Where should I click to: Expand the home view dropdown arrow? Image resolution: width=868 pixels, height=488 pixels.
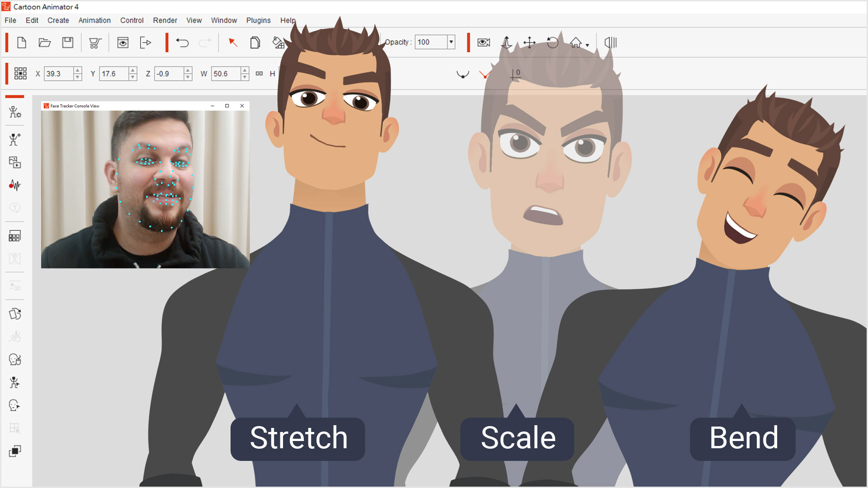pos(587,45)
